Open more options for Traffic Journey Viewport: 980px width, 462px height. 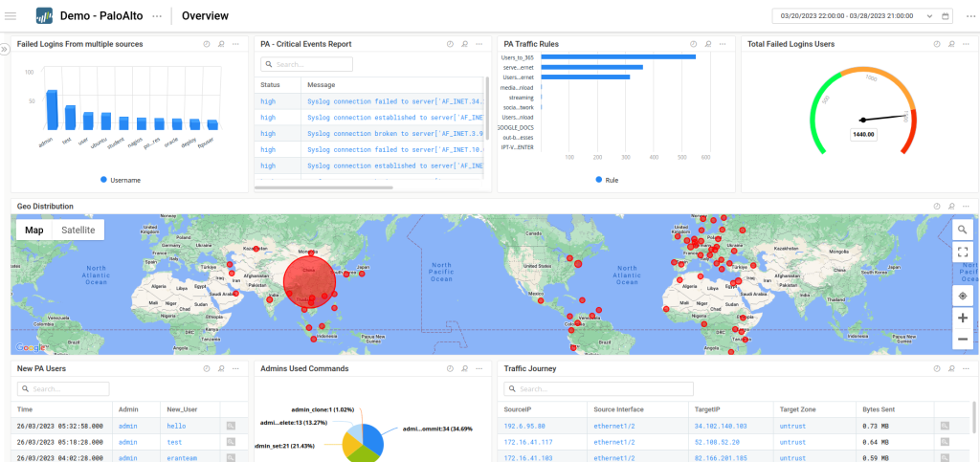[967, 368]
